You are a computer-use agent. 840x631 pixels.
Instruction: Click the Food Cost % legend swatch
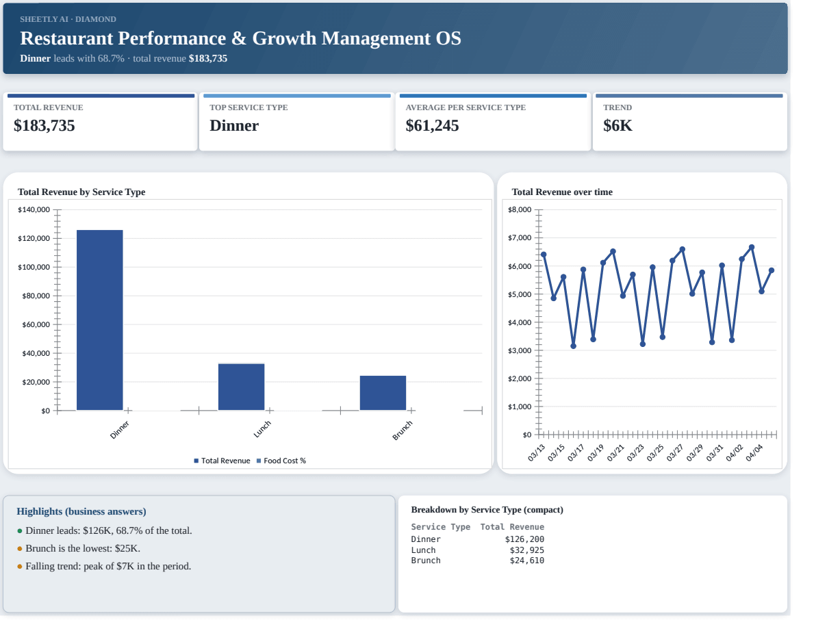[x=259, y=461]
